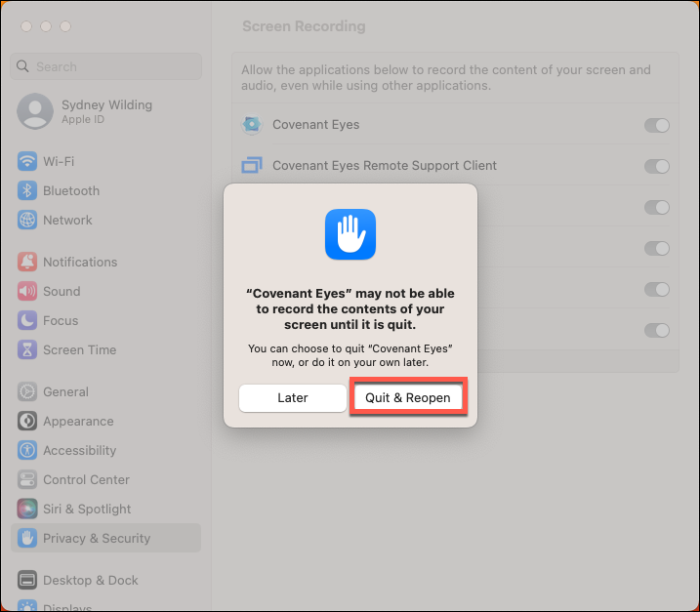Screen dimensions: 700x612
Task: Click the Siri & Spotlight icon
Action: coord(27,509)
